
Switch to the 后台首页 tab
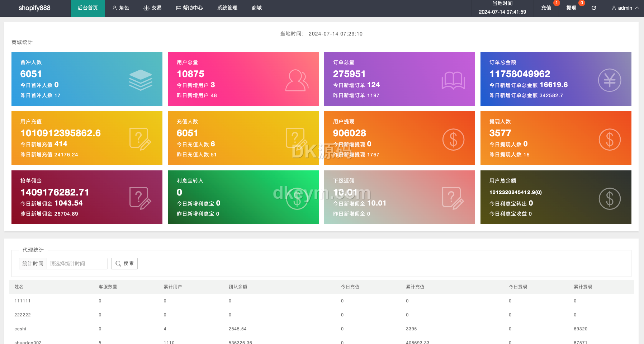[x=88, y=8]
